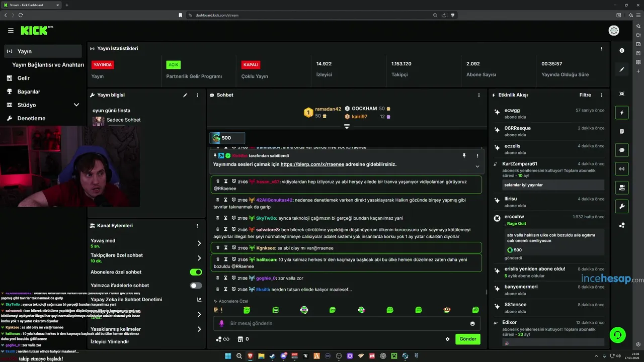This screenshot has width=644, height=362.
Task: Open Yasaklanmış kelimeler chevron
Action: (199, 329)
